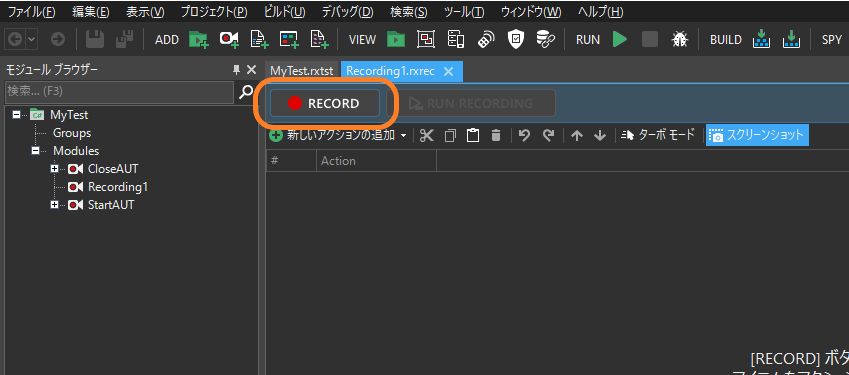This screenshot has height=375, width=849.
Task: Click the navigate forward arrow in toolbar
Action: point(57,39)
